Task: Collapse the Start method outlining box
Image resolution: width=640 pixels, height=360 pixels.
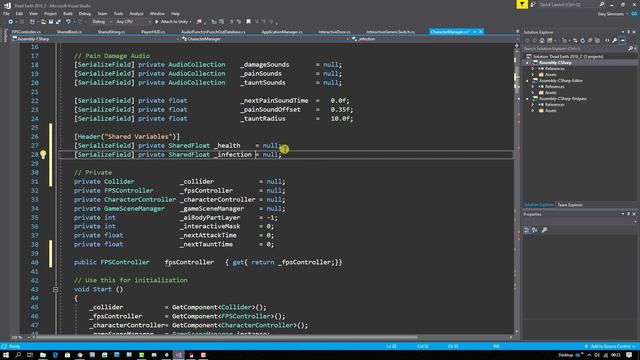Action: (x=56, y=289)
